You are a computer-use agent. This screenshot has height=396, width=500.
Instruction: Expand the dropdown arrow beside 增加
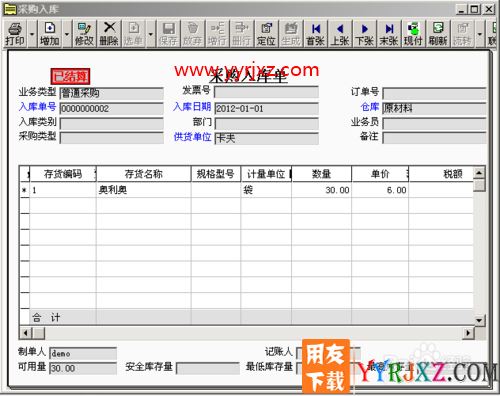tap(67, 34)
